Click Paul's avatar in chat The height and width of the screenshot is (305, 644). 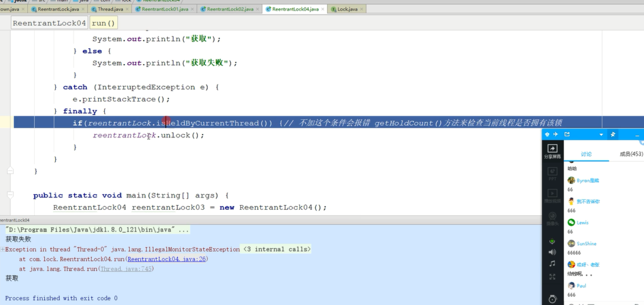(571, 285)
